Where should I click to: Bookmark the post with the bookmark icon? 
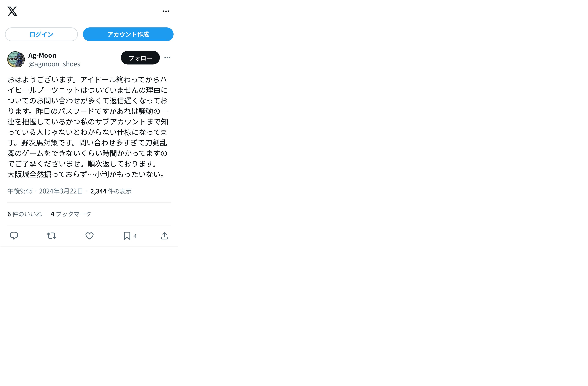pyautogui.click(x=127, y=236)
